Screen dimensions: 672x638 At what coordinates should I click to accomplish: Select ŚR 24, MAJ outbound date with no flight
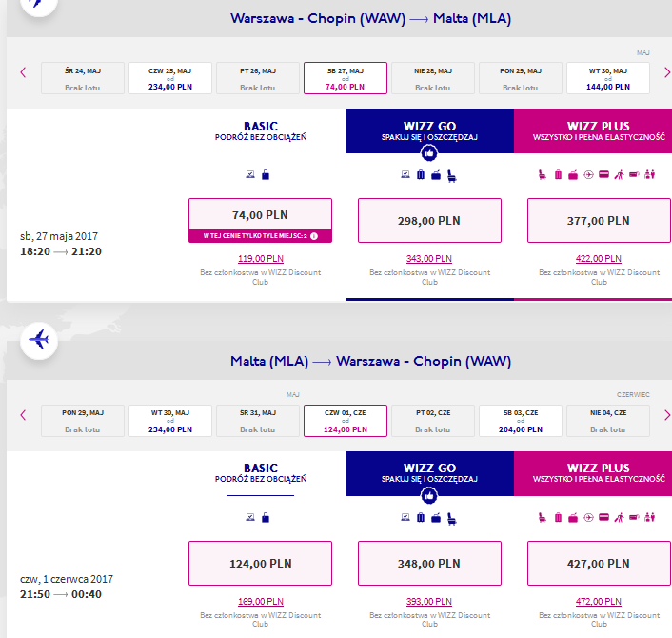click(x=83, y=78)
